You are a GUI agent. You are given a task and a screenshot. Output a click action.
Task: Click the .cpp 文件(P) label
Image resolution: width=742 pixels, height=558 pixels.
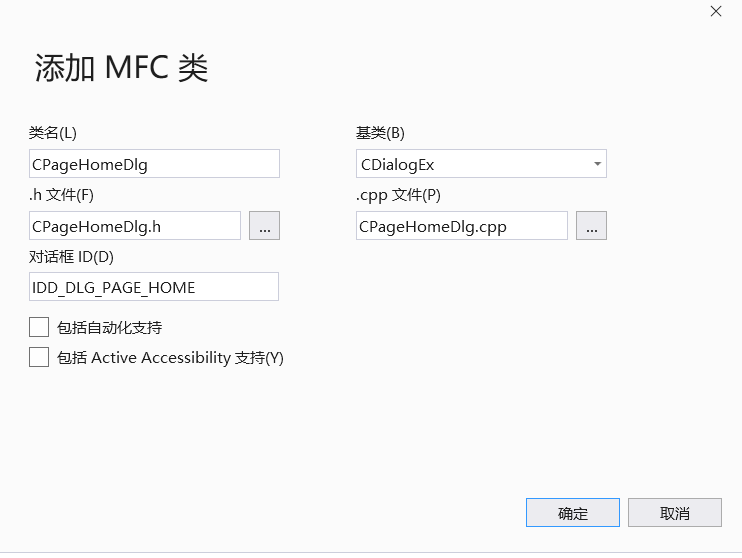398,195
